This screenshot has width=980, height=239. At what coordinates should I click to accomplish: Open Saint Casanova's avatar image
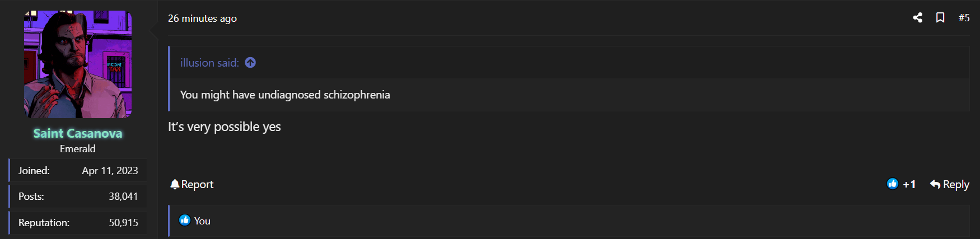78,64
